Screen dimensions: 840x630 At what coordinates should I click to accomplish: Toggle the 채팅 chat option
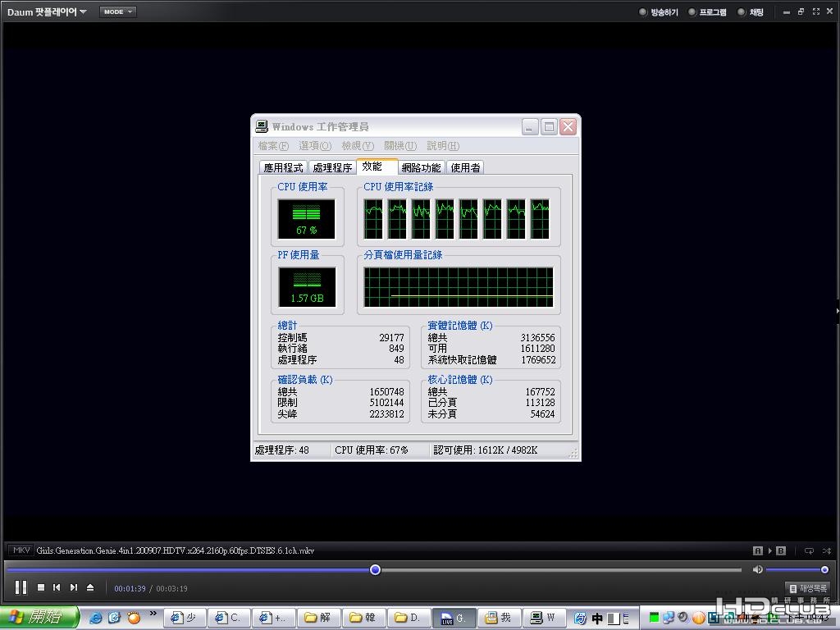pos(751,11)
